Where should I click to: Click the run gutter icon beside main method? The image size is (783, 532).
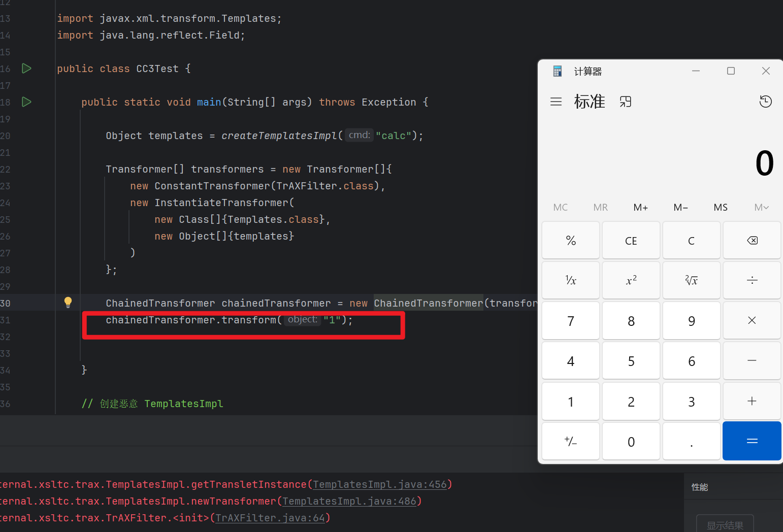[x=27, y=102]
